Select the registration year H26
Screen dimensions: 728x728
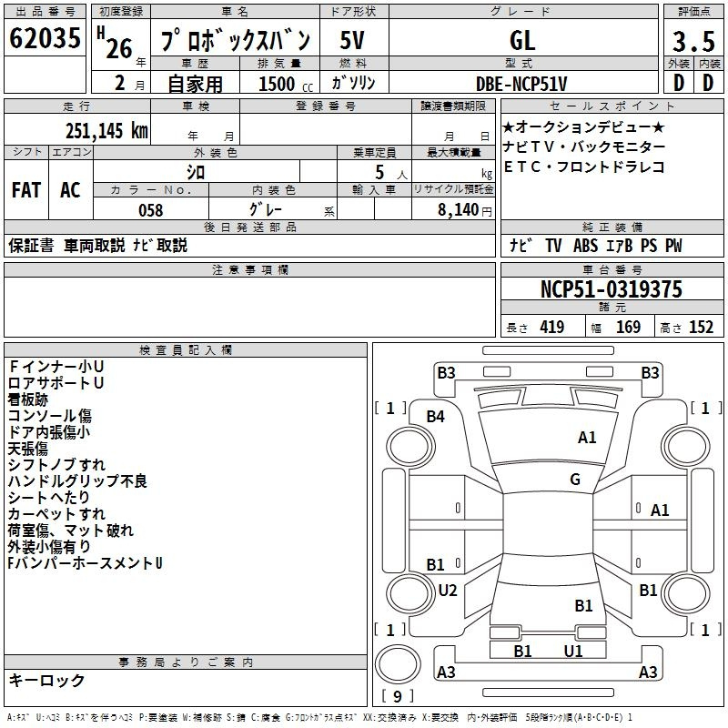point(115,43)
